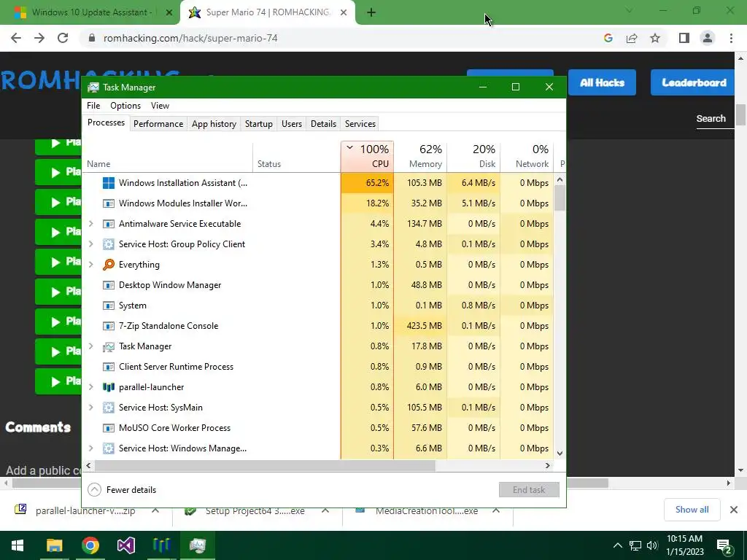This screenshot has width=747, height=560.
Task: Click the Service Host: SysMain gear icon
Action: point(109,408)
